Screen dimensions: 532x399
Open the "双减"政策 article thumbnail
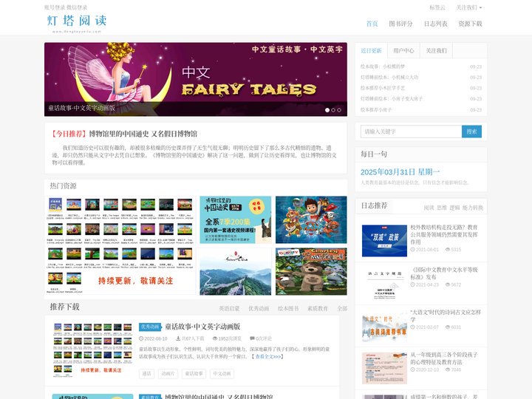point(384,241)
